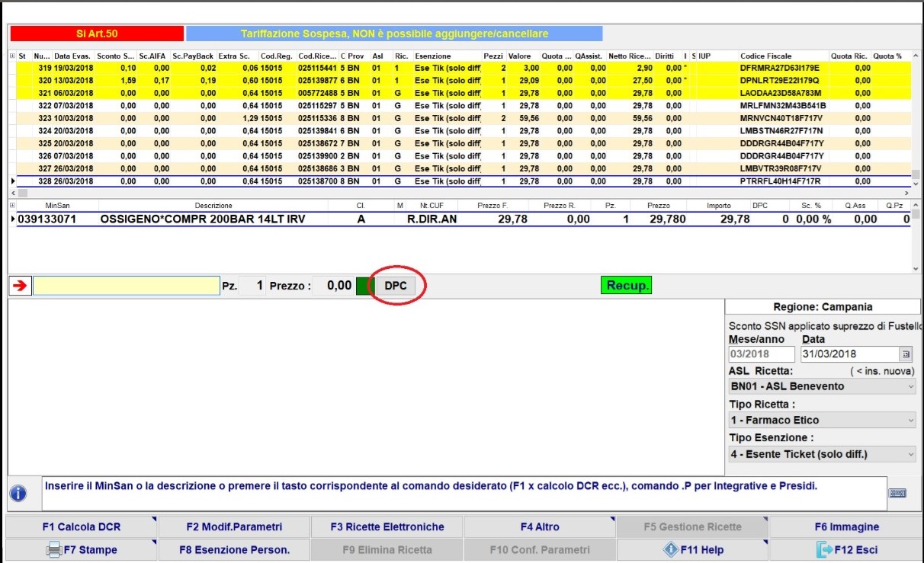The image size is (924, 563).
Task: Click the green square next to Prezzo
Action: point(364,286)
